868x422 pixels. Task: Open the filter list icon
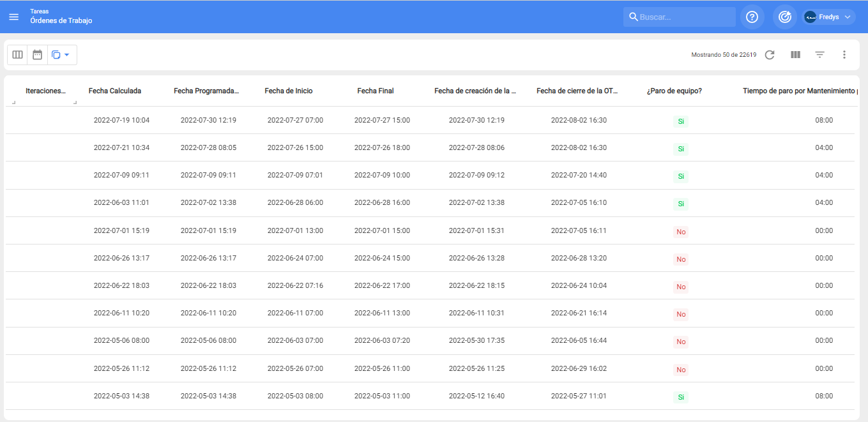819,55
